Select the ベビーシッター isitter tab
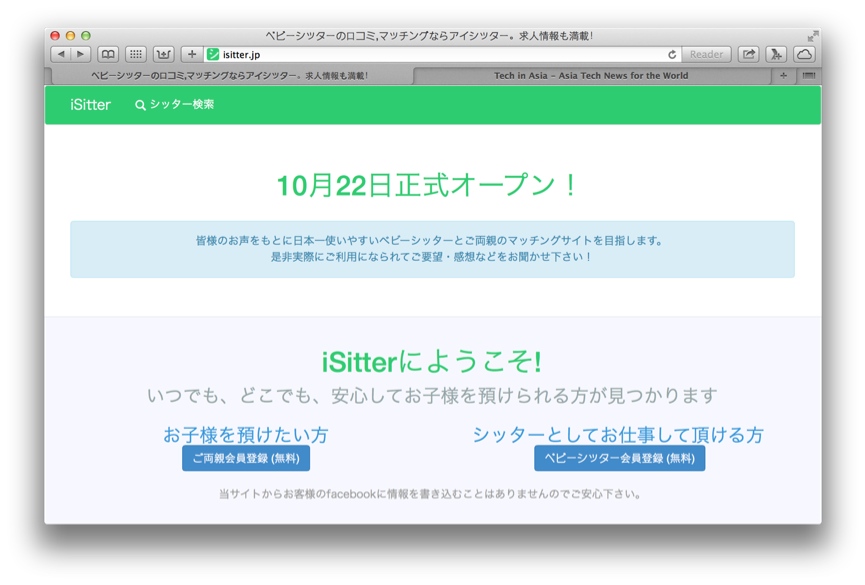Image resolution: width=865 pixels, height=585 pixels. point(229,76)
